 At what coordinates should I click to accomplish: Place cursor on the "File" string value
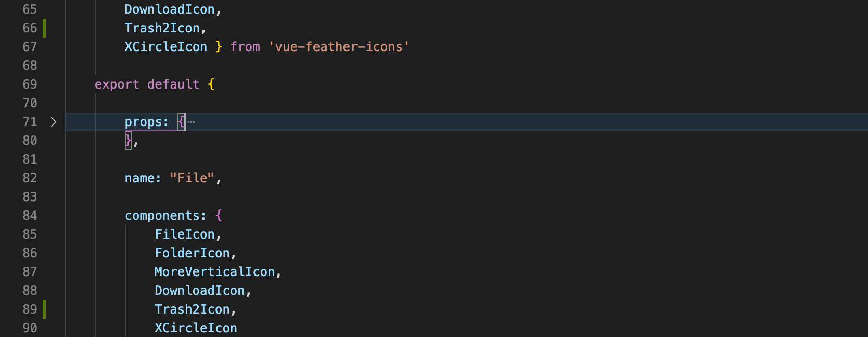(x=192, y=178)
